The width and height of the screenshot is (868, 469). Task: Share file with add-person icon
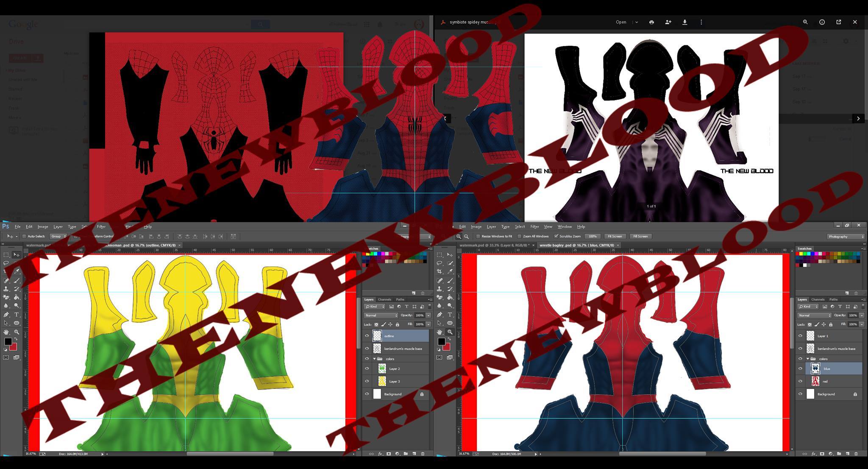pyautogui.click(x=668, y=22)
